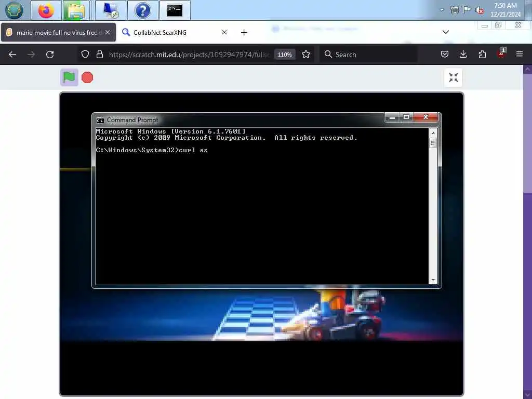Close the mario movie tab

pyautogui.click(x=108, y=32)
